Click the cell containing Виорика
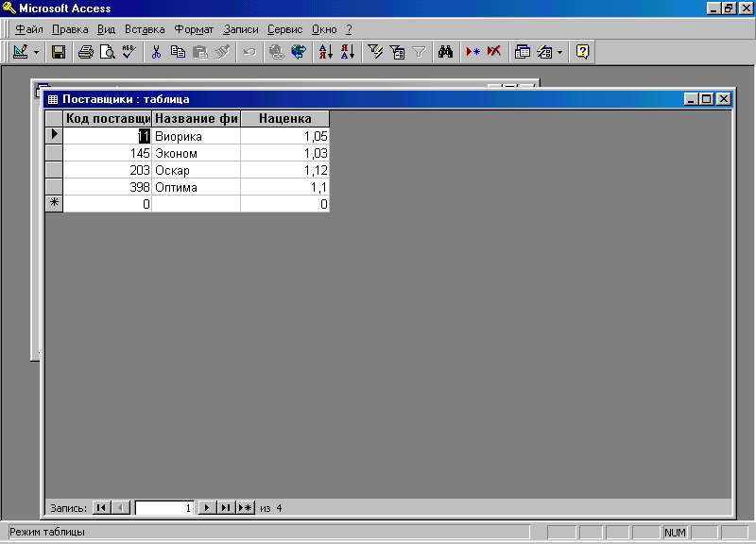The width and height of the screenshot is (756, 544). tap(197, 136)
